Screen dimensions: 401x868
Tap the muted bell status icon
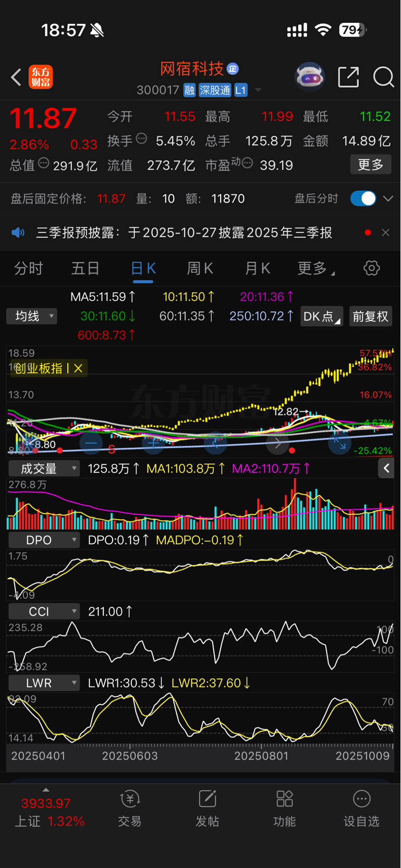[x=97, y=30]
